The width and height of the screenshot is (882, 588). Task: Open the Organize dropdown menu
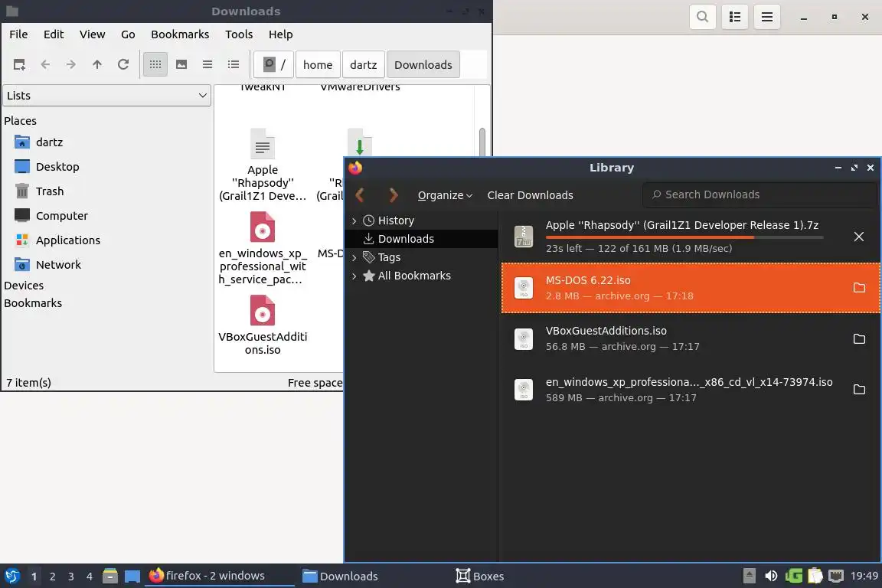(x=445, y=195)
